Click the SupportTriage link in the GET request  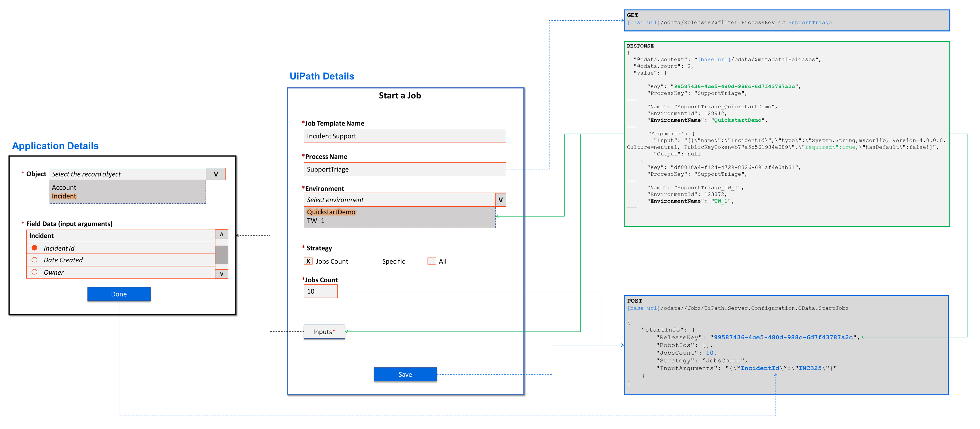click(810, 22)
